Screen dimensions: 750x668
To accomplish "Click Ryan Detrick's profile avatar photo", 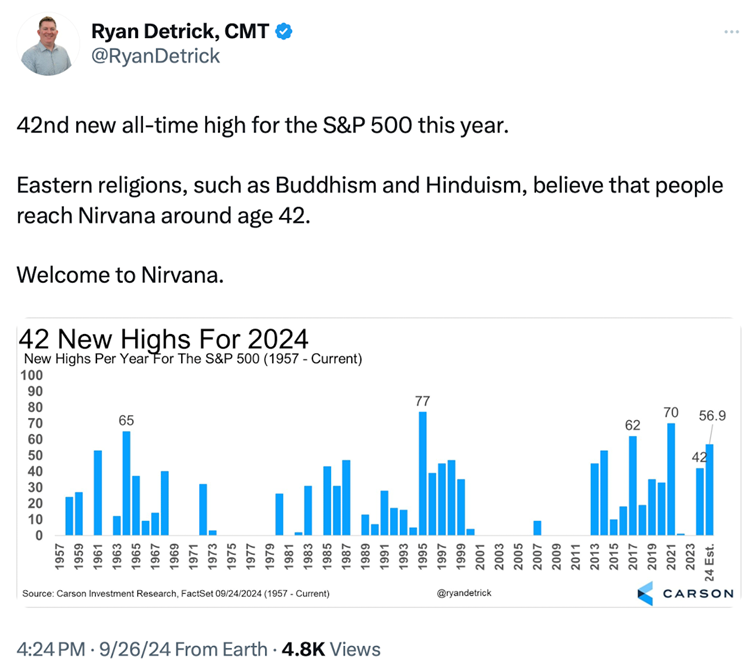I will pos(48,45).
